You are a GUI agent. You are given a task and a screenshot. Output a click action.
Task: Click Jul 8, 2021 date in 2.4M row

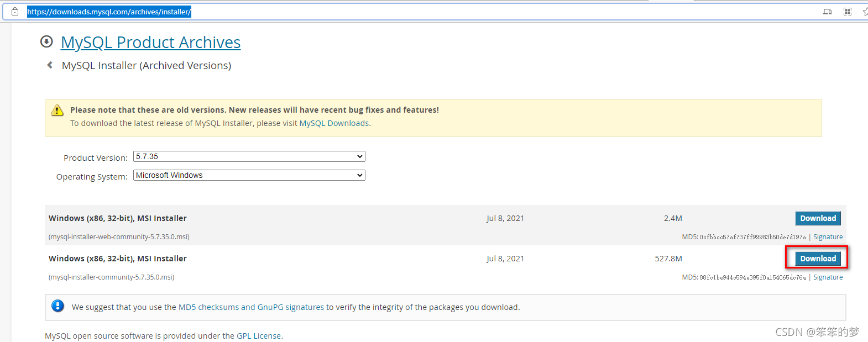505,218
